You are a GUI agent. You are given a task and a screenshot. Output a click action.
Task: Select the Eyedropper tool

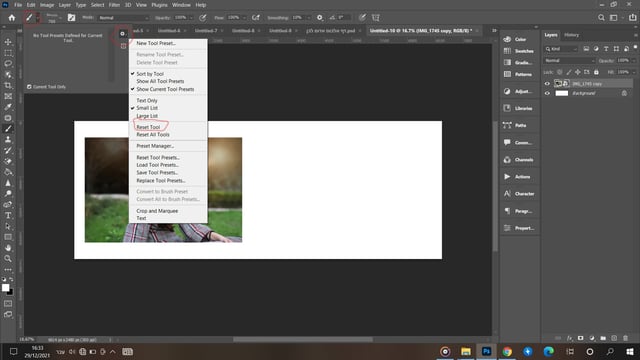coord(8,107)
